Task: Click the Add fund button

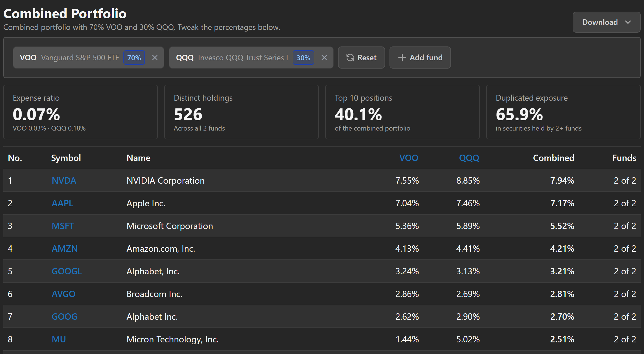Action: point(420,58)
